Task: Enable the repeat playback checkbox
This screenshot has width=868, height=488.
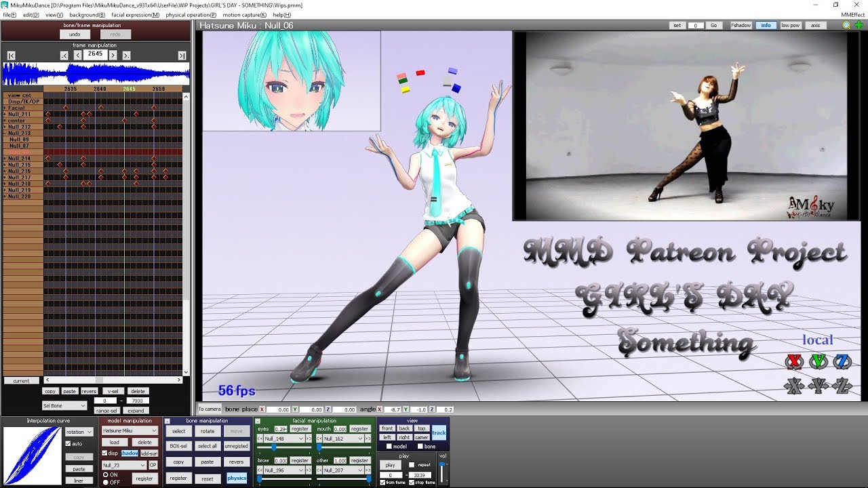Action: coord(412,465)
